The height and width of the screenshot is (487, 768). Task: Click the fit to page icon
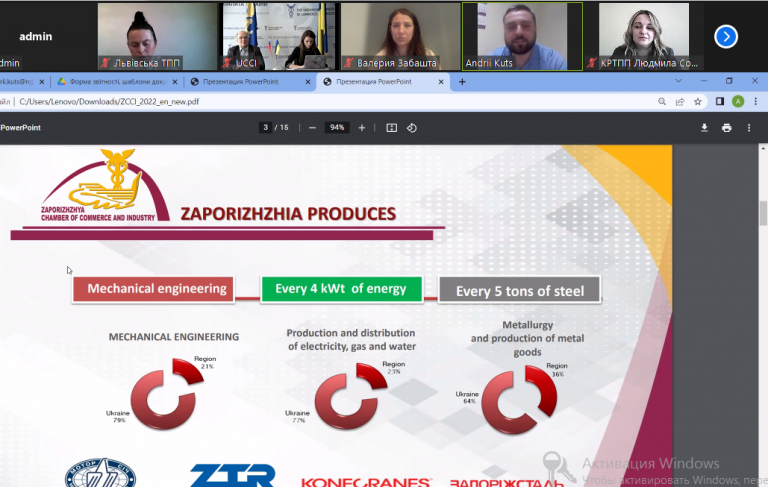(x=392, y=128)
